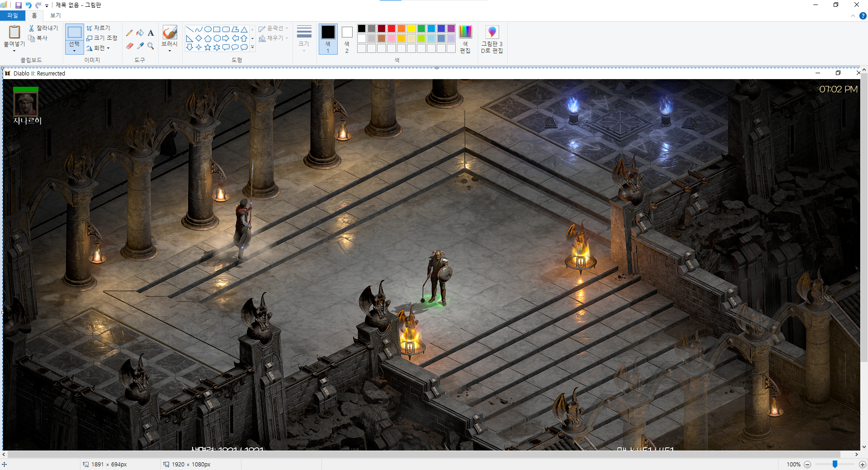Click 잘라내기 (Cut) scissors button

[x=43, y=28]
